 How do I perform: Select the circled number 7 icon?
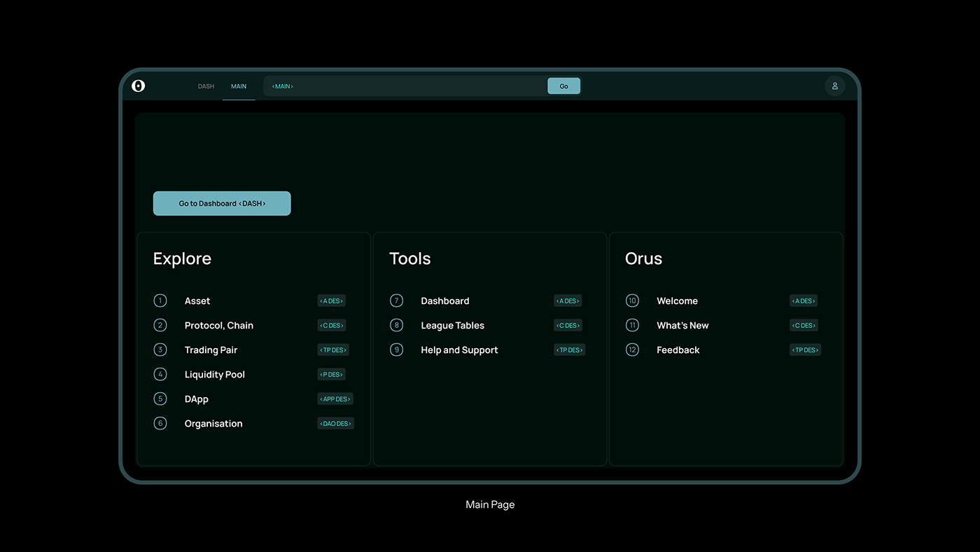tap(396, 301)
